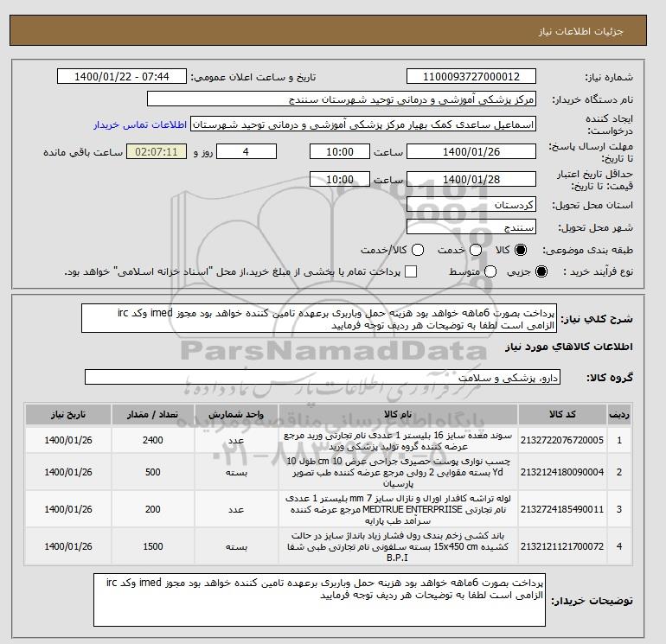Click the unit بسته in row 2
This screenshot has height=644, width=666.
[x=236, y=473]
